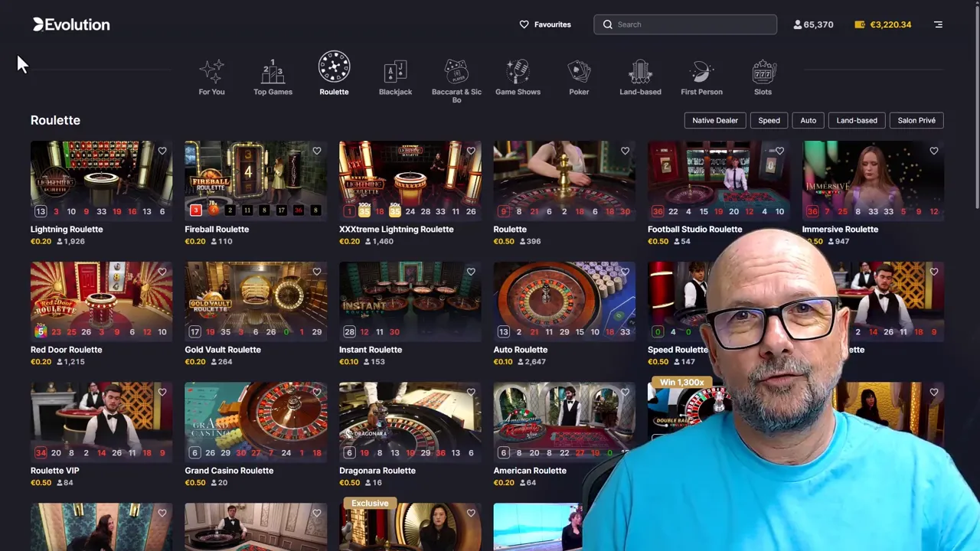980x551 pixels.
Task: Open Red Door Roulette thumbnail
Action: click(102, 302)
